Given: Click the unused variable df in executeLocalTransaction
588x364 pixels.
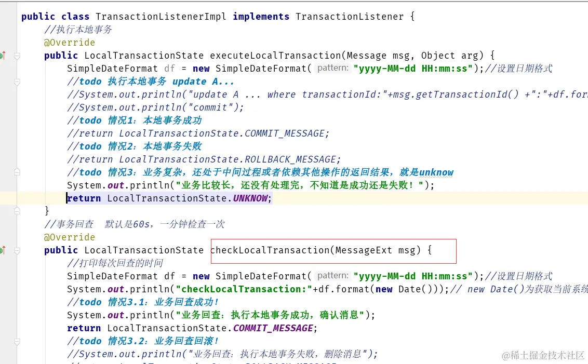Looking at the screenshot, I should [x=169, y=68].
